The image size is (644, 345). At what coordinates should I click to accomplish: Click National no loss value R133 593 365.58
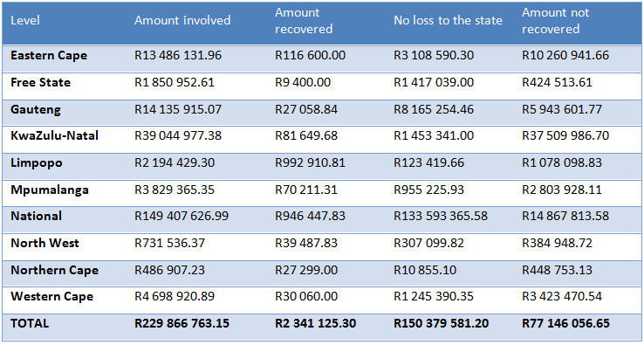(x=441, y=217)
